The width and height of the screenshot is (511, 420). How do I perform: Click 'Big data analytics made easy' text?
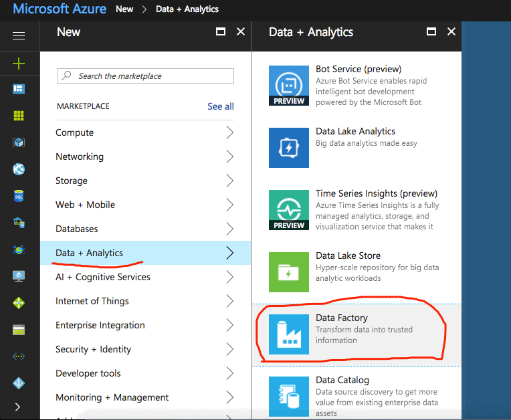[x=367, y=143]
